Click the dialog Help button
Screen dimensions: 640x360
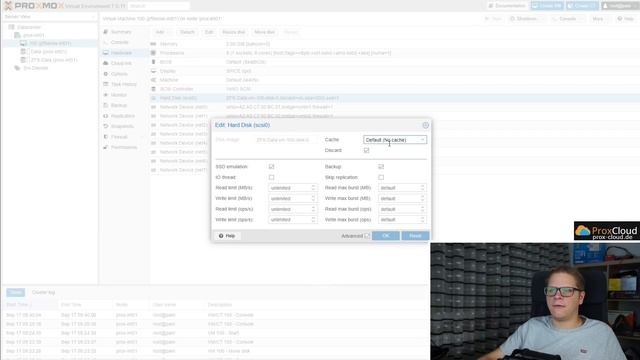point(227,236)
